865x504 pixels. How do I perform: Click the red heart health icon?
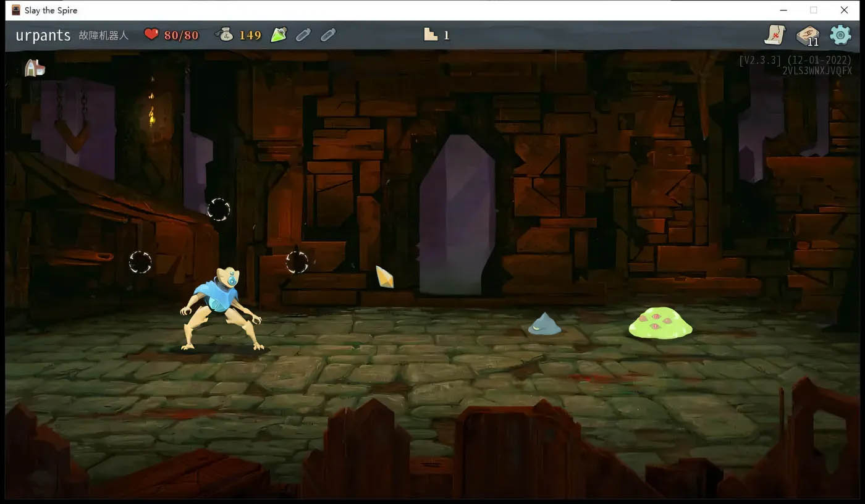click(151, 35)
